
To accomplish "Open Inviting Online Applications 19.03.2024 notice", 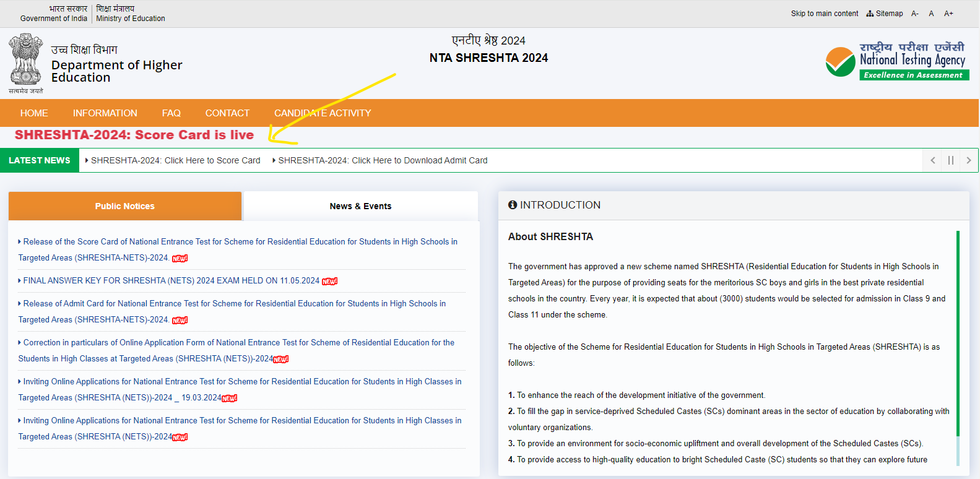I will (240, 389).
